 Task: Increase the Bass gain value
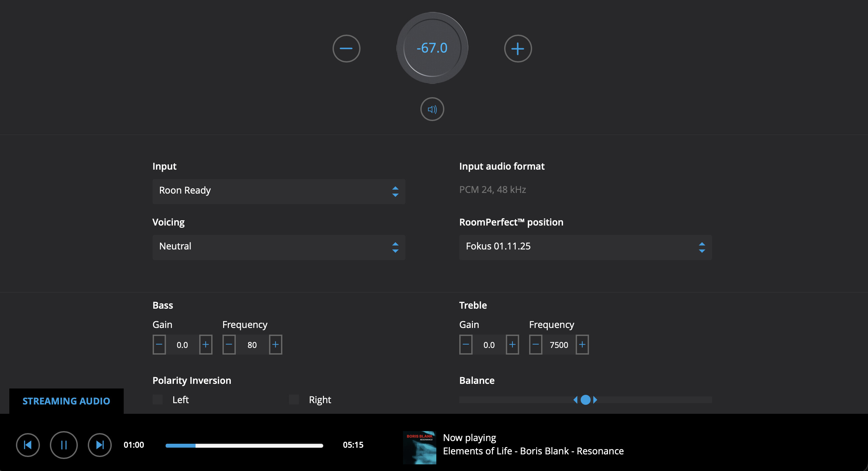click(x=206, y=344)
